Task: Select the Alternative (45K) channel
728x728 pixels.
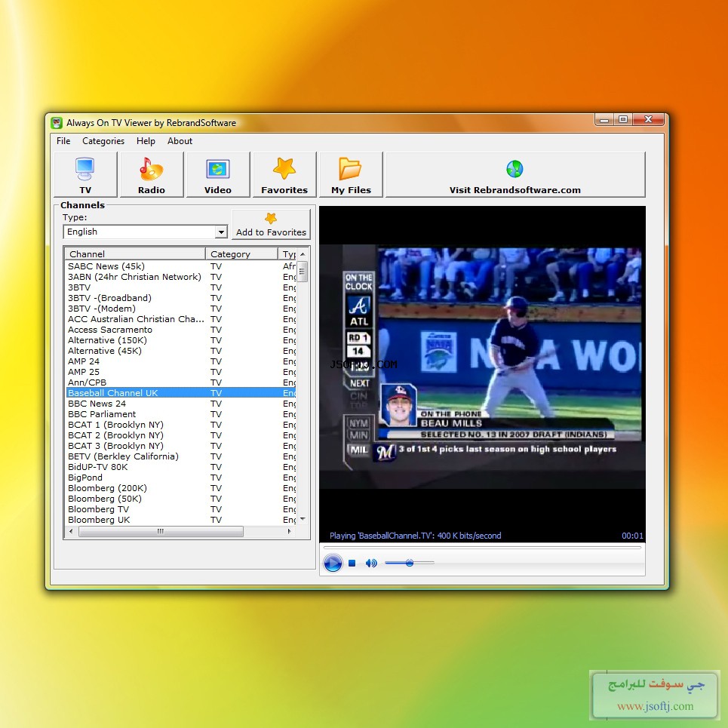Action: coord(180,351)
